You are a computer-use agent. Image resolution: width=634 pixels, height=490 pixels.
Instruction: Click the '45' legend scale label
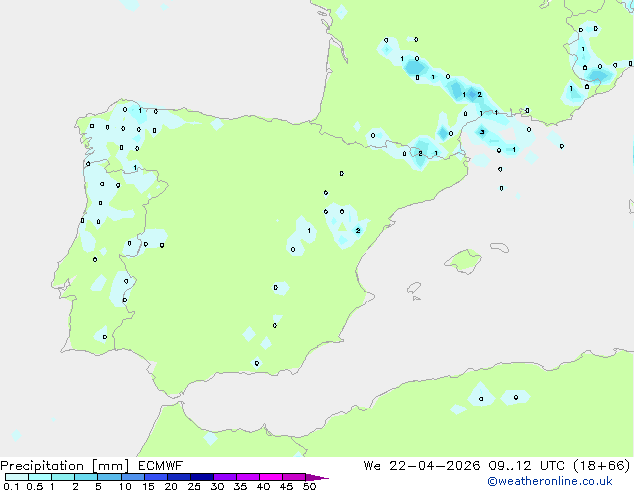click(286, 486)
